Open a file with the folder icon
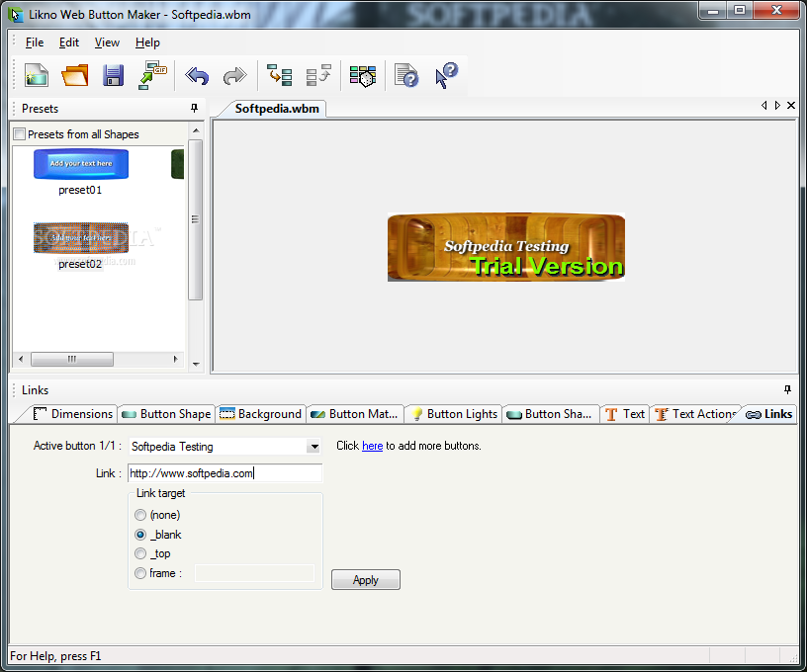This screenshot has height=672, width=807. [74, 75]
